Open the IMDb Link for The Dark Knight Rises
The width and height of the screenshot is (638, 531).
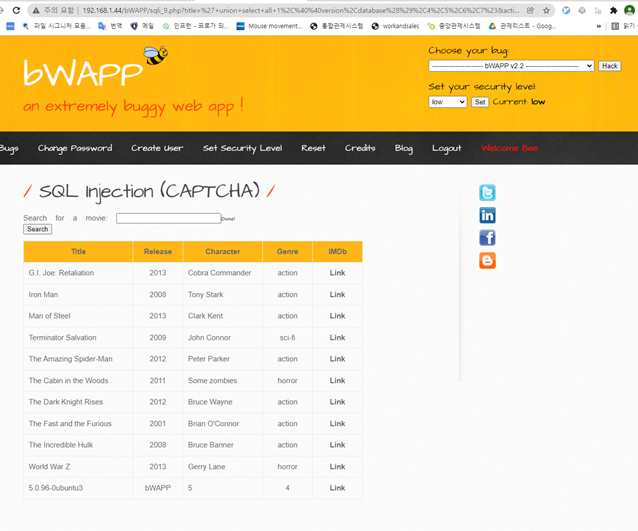337,402
